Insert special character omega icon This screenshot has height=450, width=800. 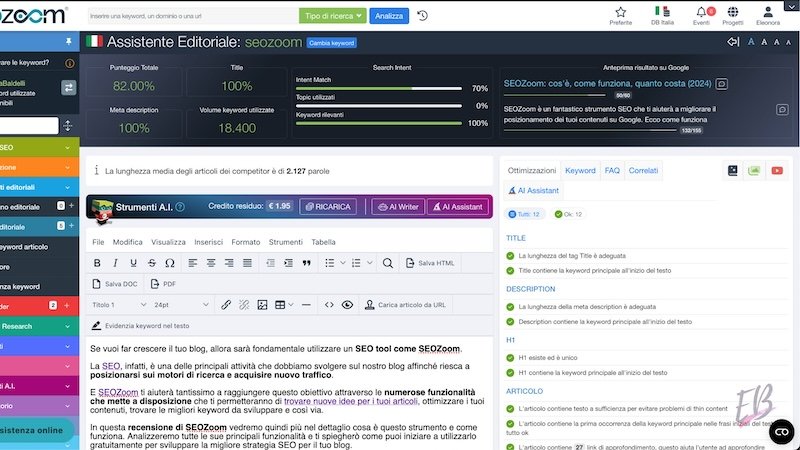(x=170, y=263)
